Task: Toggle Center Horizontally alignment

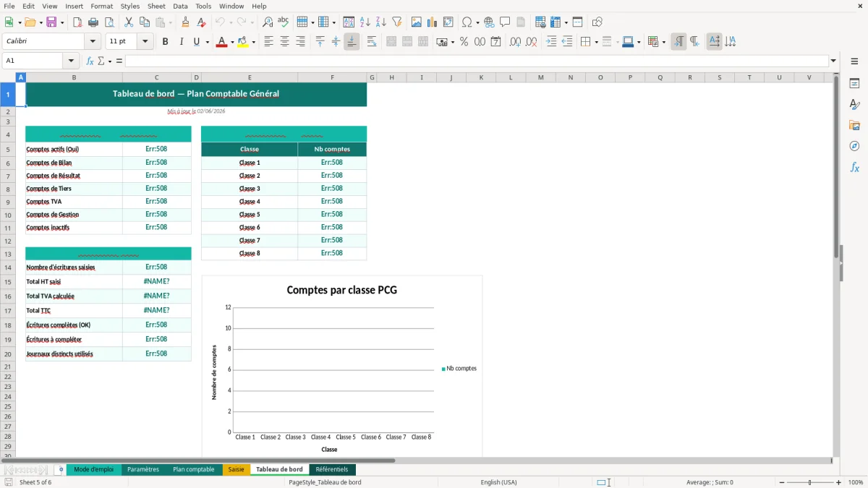Action: pyautogui.click(x=285, y=42)
